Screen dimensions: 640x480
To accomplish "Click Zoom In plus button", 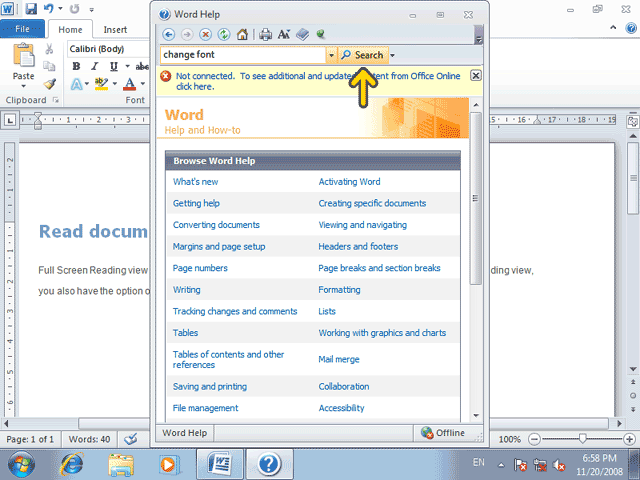I will 629,439.
